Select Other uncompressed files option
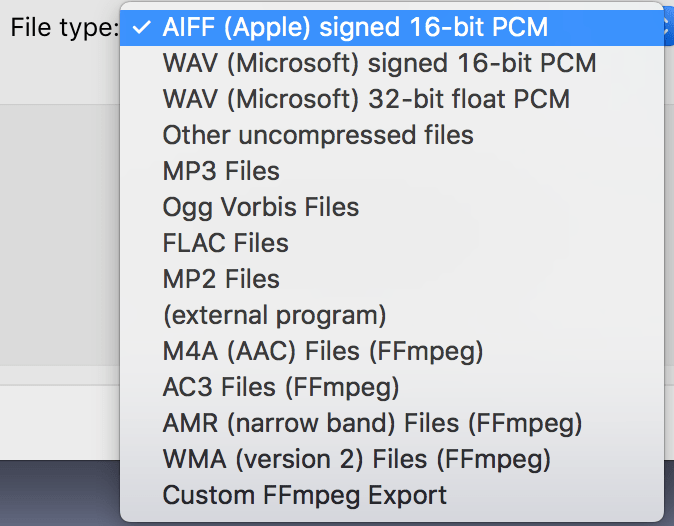Viewport: 674px width, 526px height. click(318, 135)
